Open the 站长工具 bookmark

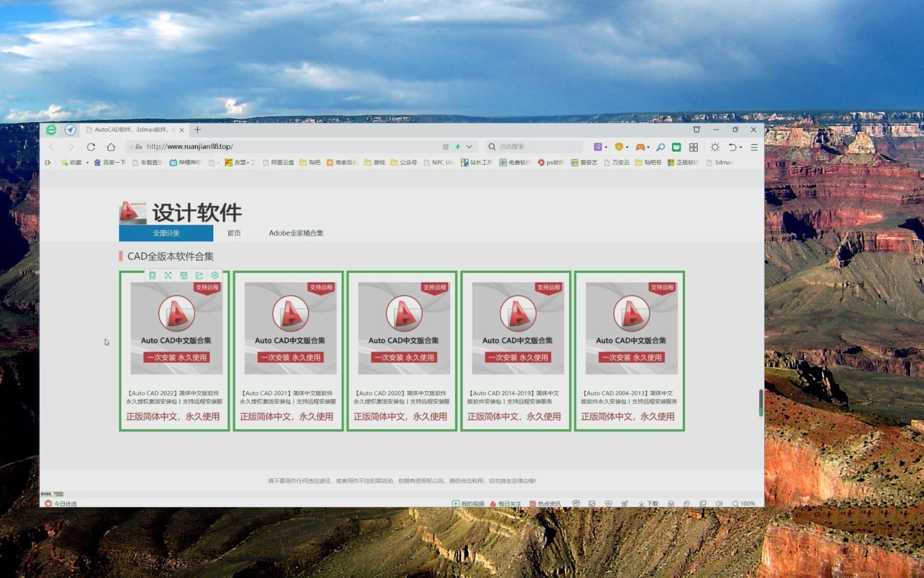coord(476,162)
